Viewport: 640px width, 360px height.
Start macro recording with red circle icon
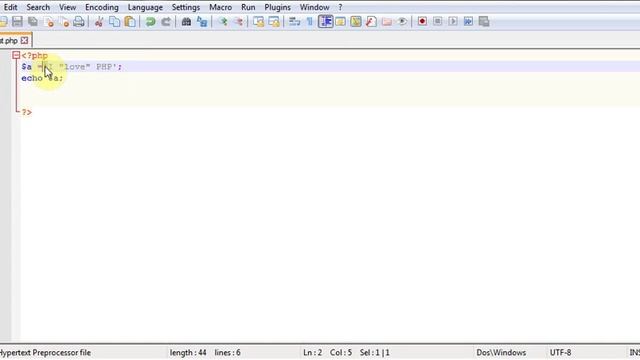(x=422, y=21)
